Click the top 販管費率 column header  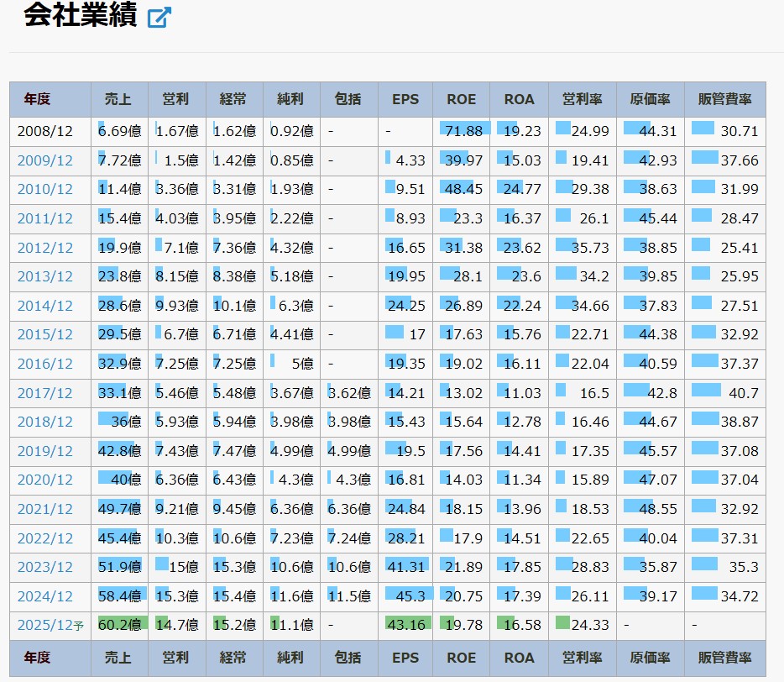tap(725, 99)
